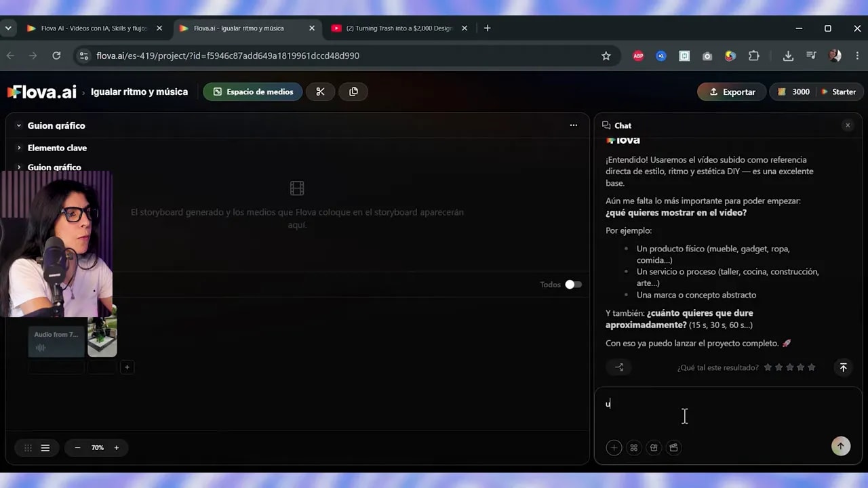The width and height of the screenshot is (868, 488).
Task: Click the ¿Qué tal este resultado? text
Action: point(718,367)
